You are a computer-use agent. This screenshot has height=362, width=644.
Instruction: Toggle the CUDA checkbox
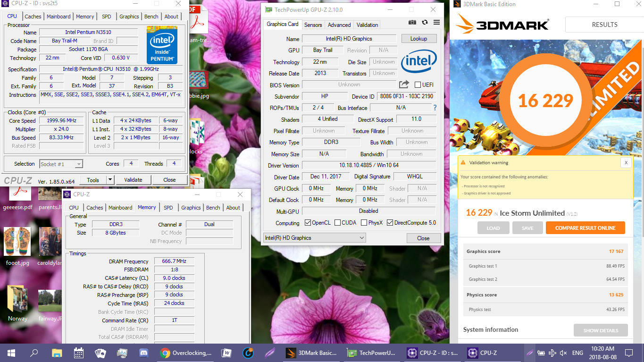(x=337, y=223)
